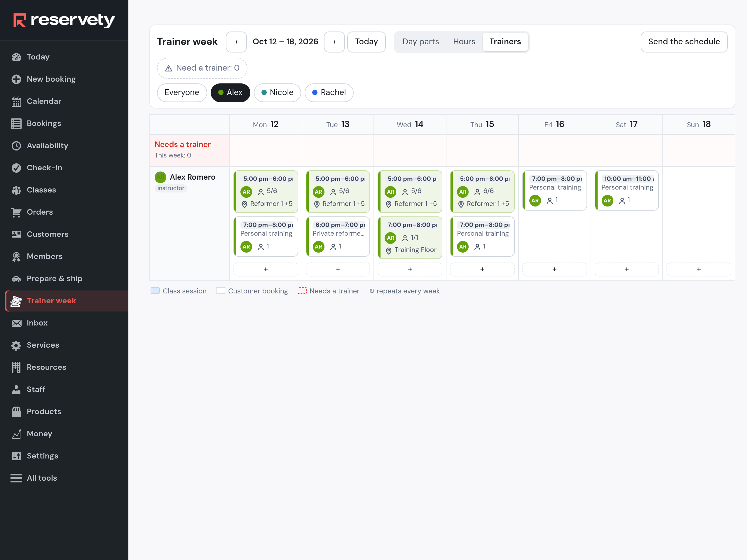
Task: Open the Today dashboard icon in sidebar
Action: click(x=16, y=57)
